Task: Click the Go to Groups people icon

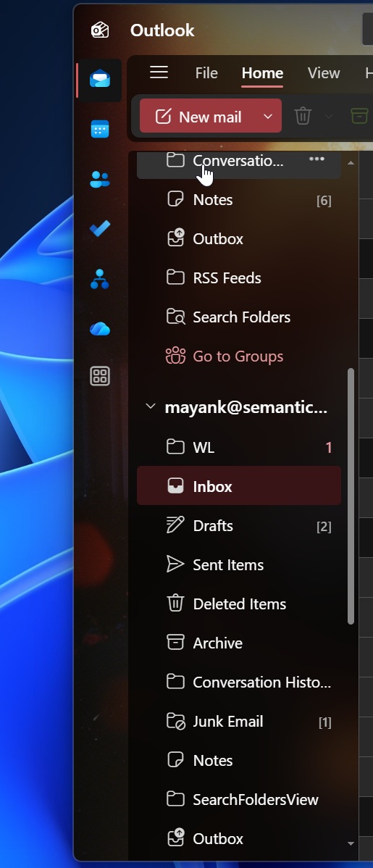Action: pyautogui.click(x=175, y=356)
